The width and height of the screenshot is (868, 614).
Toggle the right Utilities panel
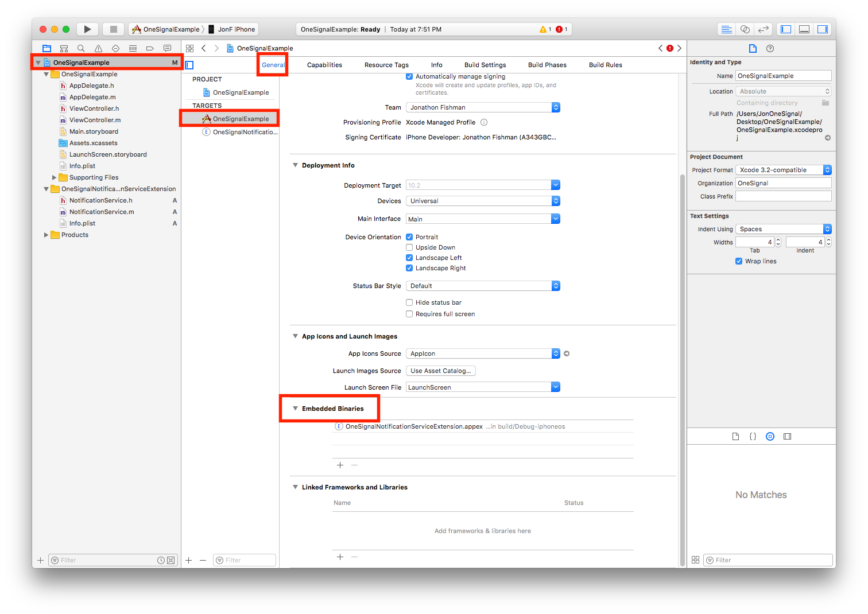[x=823, y=29]
